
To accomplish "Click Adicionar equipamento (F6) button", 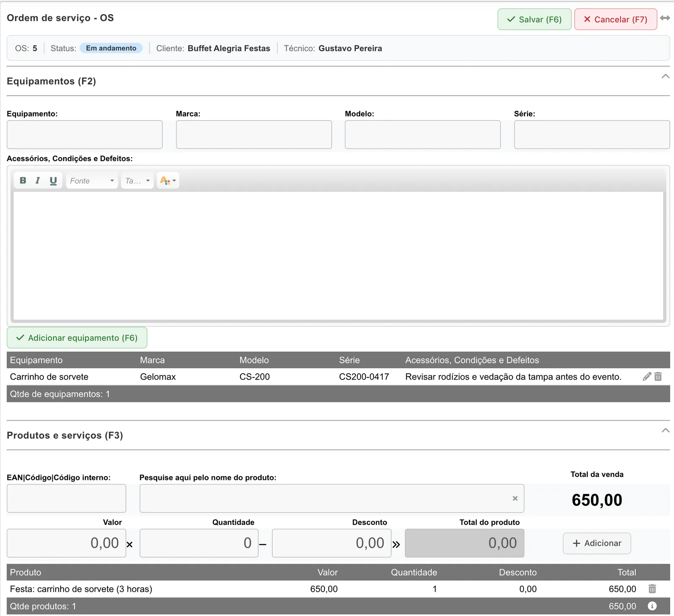I will [77, 337].
